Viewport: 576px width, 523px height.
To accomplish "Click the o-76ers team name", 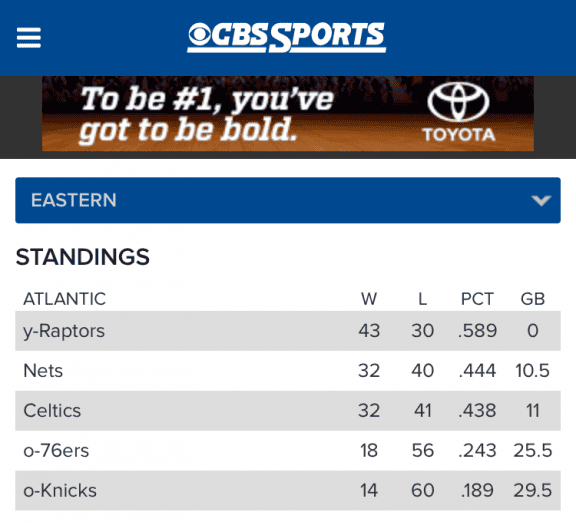I will [56, 451].
